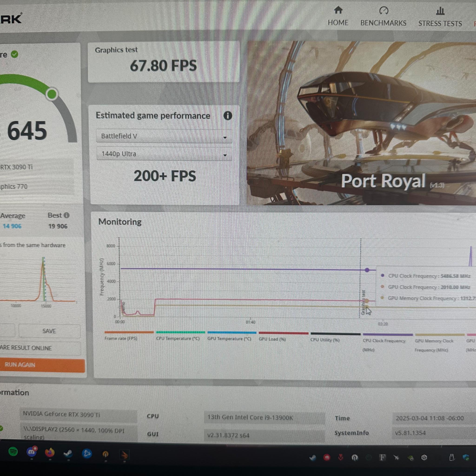Image resolution: width=476 pixels, height=476 pixels.
Task: Toggle GPU Memory Clock Frequency (MHz) series
Action: (x=439, y=343)
